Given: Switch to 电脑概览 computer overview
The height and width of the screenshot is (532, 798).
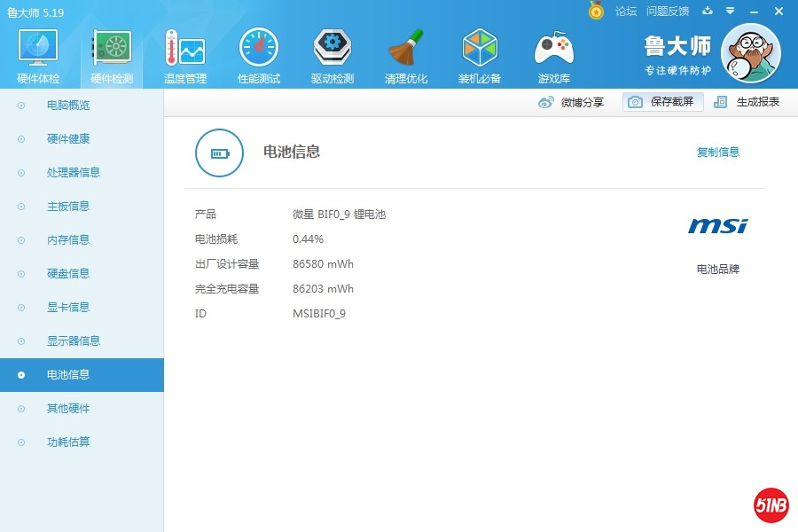Looking at the screenshot, I should [x=66, y=105].
